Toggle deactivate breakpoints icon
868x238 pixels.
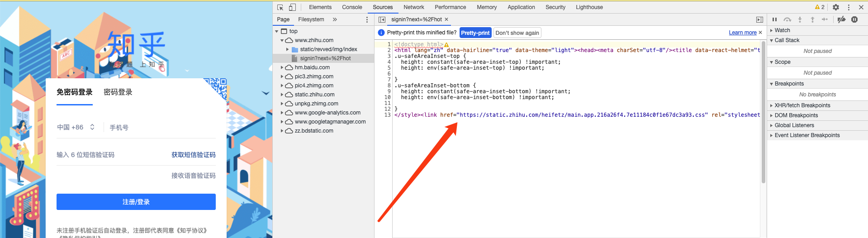pos(841,19)
